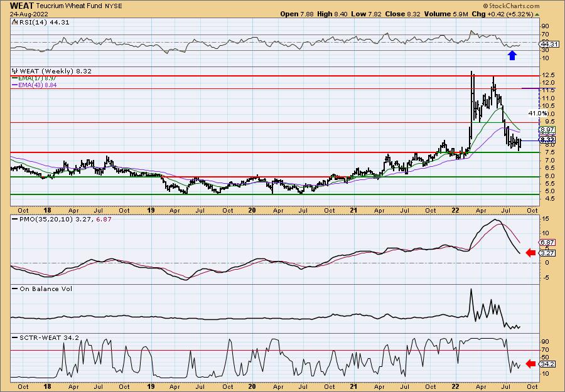Click the 90 label on SCTR axis

pyautogui.click(x=545, y=342)
